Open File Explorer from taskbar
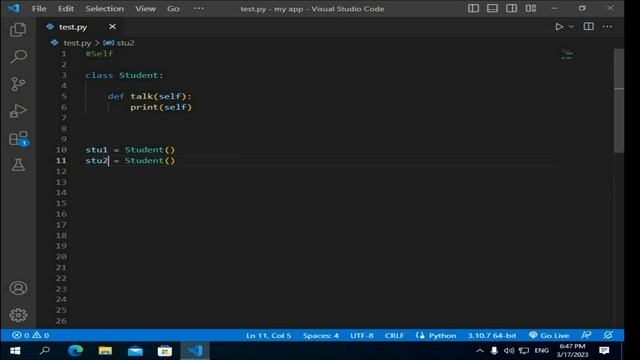The image size is (640, 360). pyautogui.click(x=105, y=351)
